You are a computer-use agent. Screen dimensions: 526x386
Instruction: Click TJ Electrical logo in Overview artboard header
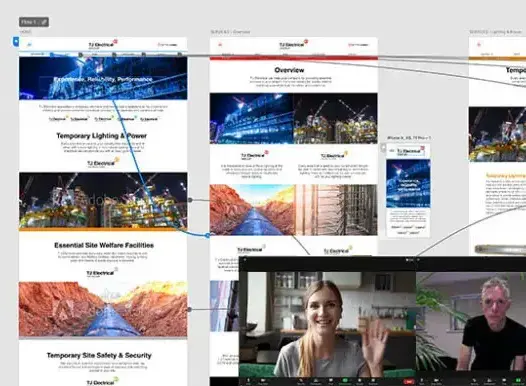click(293, 45)
